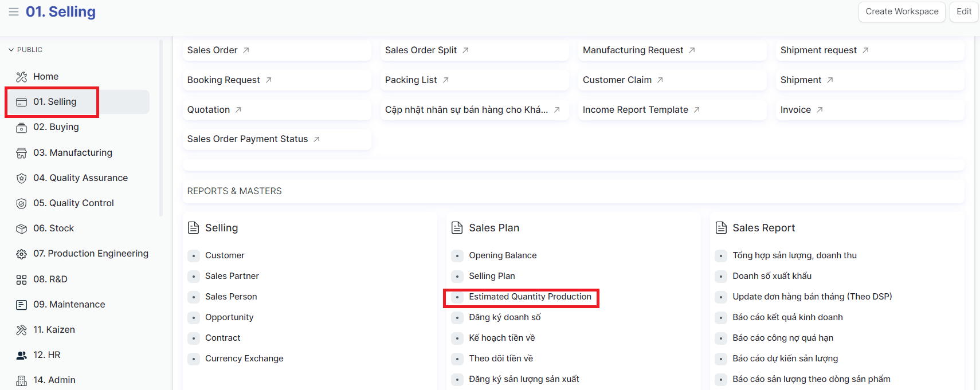Open the Sales Order shortcut

pos(213,50)
